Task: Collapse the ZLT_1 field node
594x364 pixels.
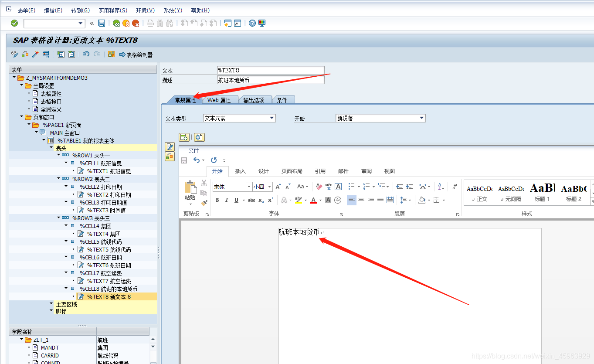Action: (x=21, y=340)
